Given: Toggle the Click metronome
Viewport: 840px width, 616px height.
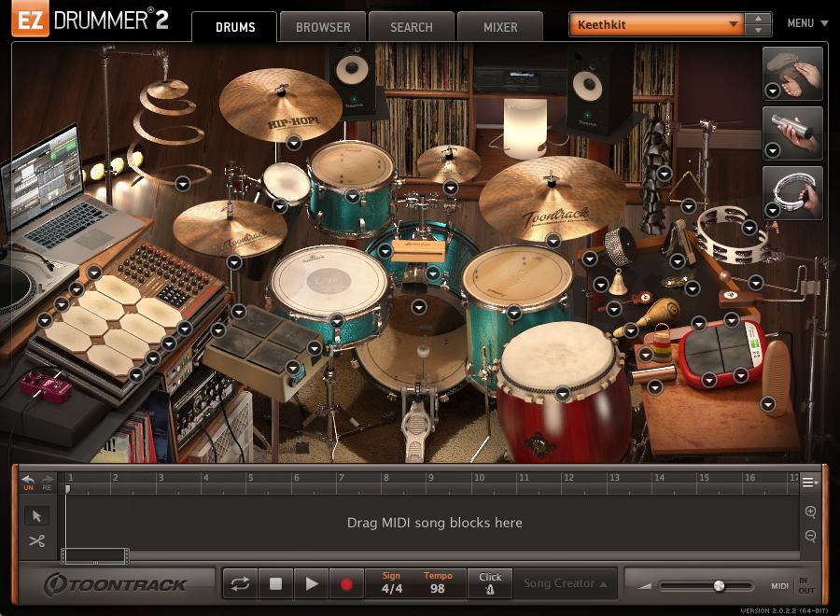Looking at the screenshot, I should (490, 583).
